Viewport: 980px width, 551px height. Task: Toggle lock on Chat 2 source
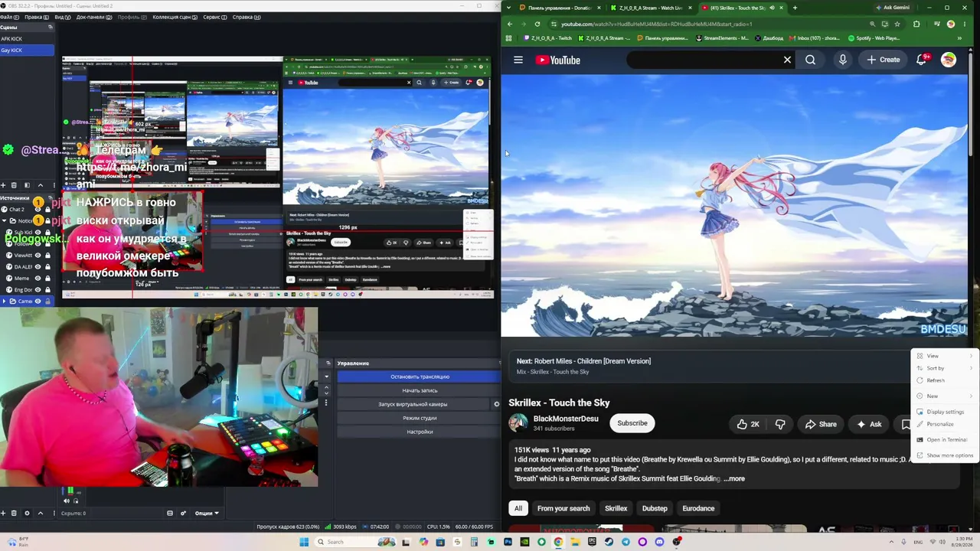pos(47,209)
